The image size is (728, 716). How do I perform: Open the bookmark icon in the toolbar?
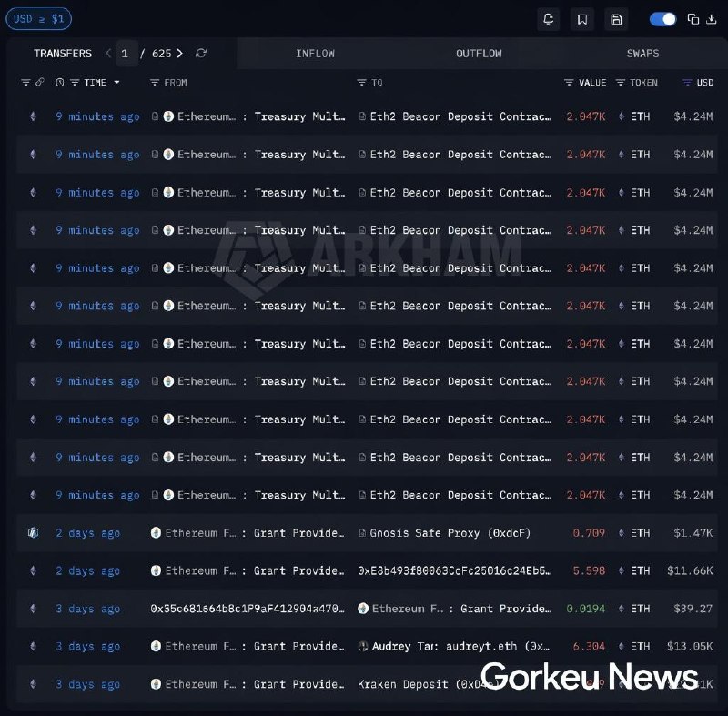[582, 19]
